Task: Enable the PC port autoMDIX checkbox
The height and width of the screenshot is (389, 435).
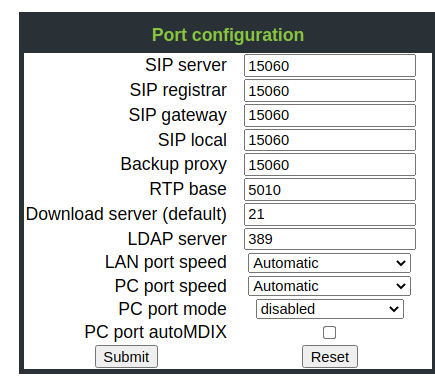Action: click(329, 332)
